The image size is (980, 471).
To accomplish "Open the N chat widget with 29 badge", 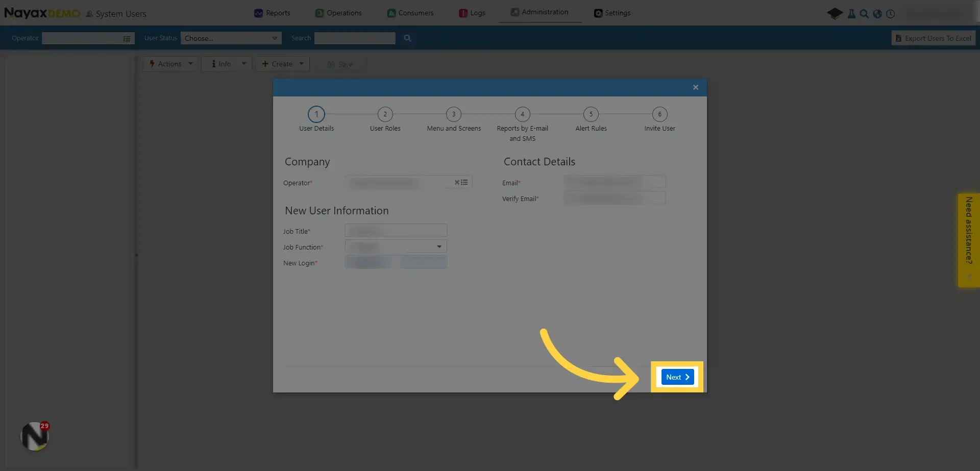I will pos(35,436).
